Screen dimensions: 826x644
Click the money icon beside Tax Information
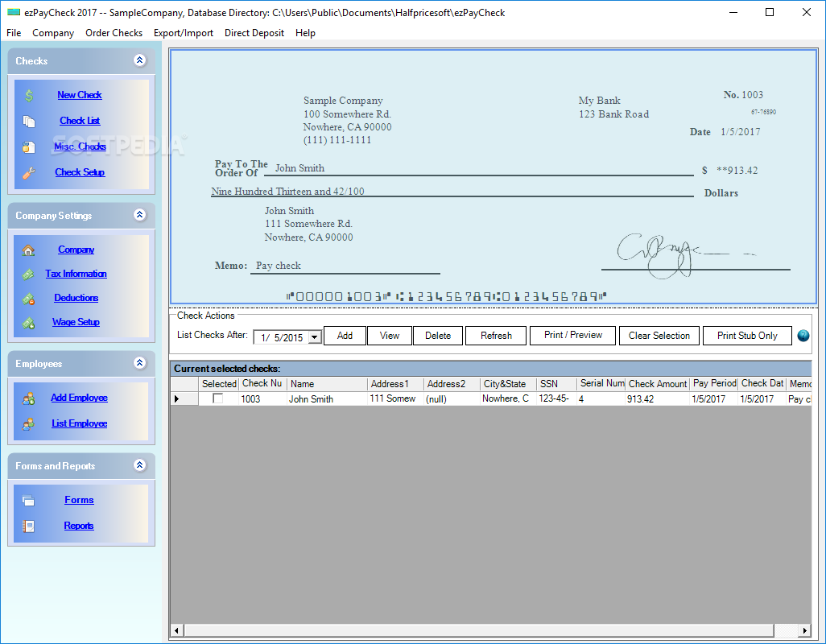(x=28, y=275)
